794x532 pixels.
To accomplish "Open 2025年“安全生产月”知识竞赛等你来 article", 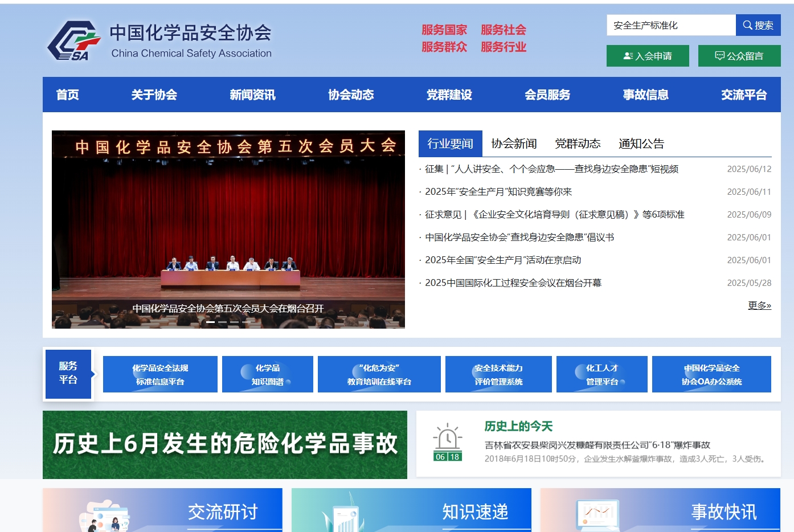I will [x=498, y=192].
